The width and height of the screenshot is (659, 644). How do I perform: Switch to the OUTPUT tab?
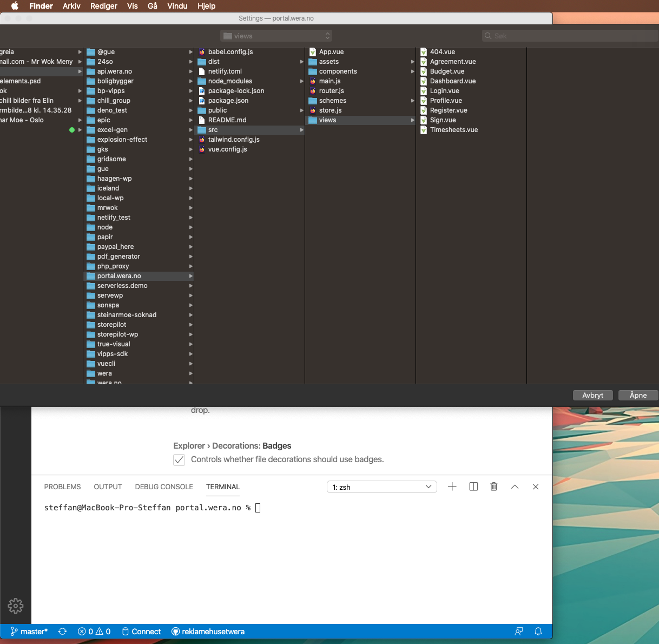pos(108,487)
